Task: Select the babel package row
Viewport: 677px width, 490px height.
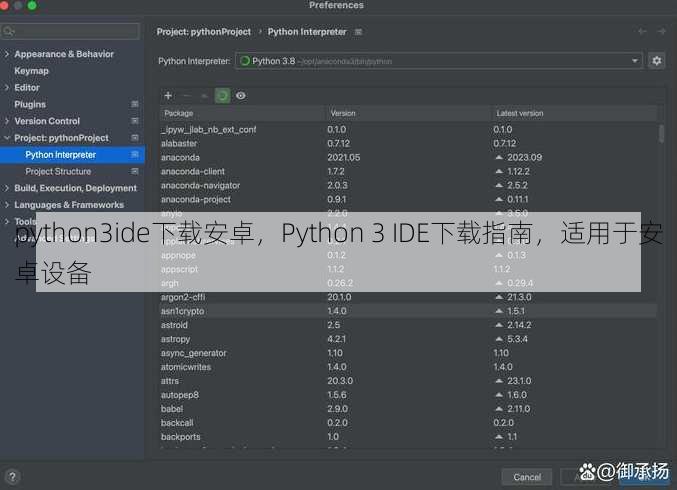Action: [x=409, y=408]
